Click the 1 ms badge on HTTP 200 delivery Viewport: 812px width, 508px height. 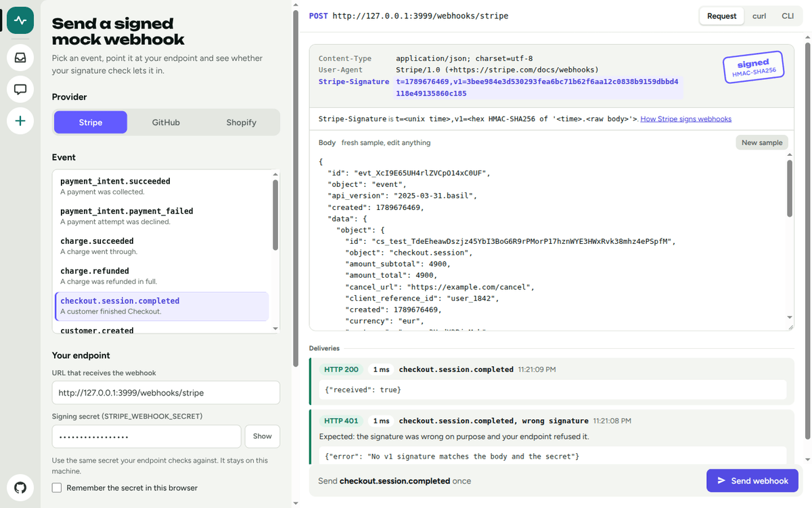[x=382, y=370]
